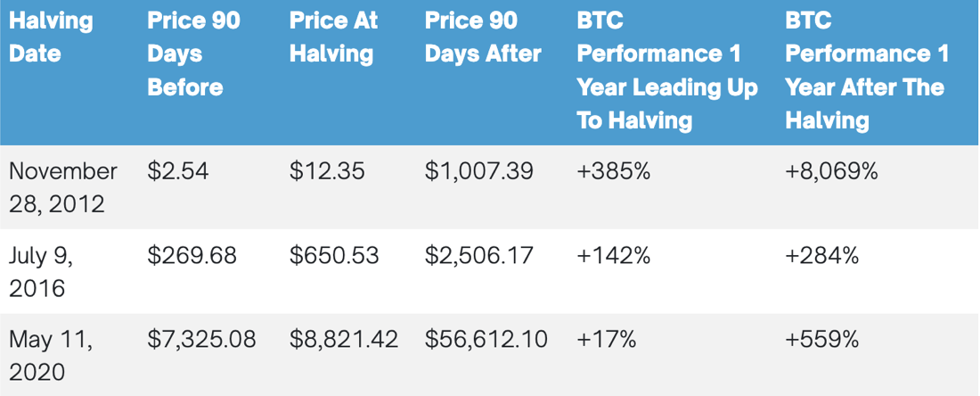The height and width of the screenshot is (396, 980).
Task: Click the +8,069% performance value
Action: click(x=831, y=170)
